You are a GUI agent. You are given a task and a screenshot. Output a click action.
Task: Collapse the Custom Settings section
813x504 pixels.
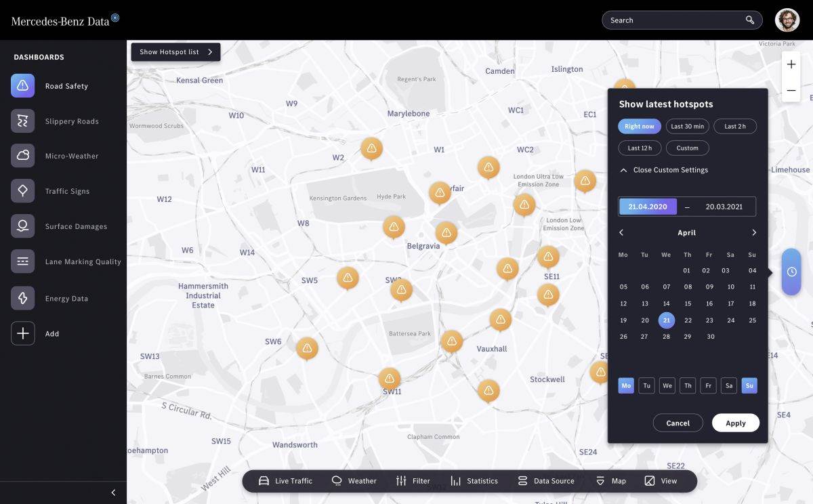(x=663, y=170)
